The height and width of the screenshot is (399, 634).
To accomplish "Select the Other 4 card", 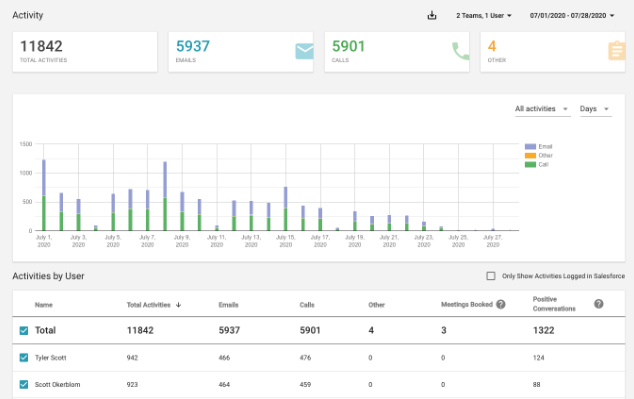I will pyautogui.click(x=553, y=52).
